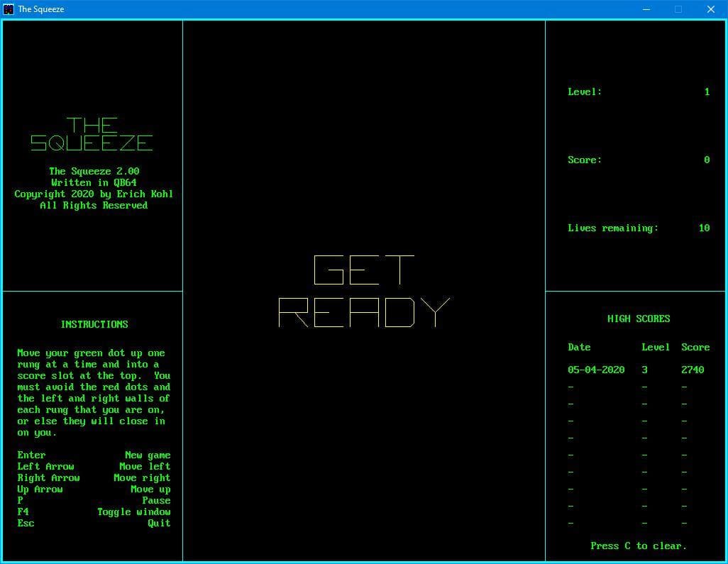Click the 'F4' key label
This screenshot has width=728, height=564.
23,512
